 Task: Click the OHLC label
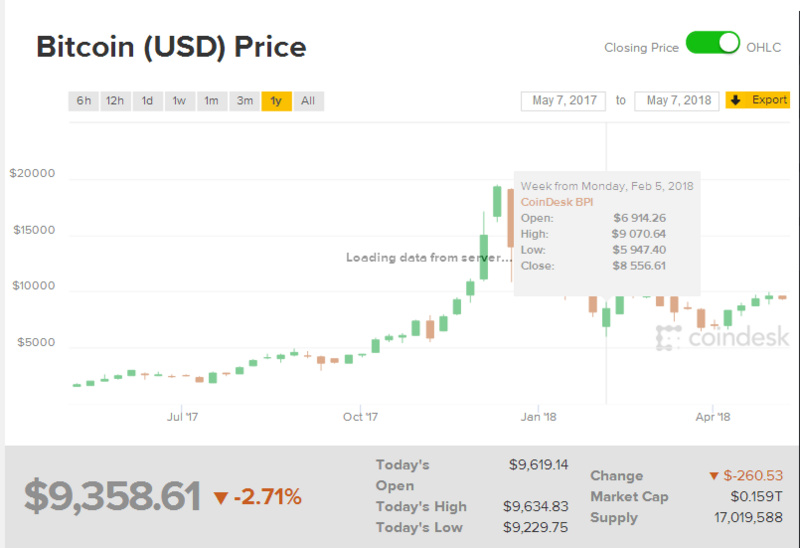[765, 46]
